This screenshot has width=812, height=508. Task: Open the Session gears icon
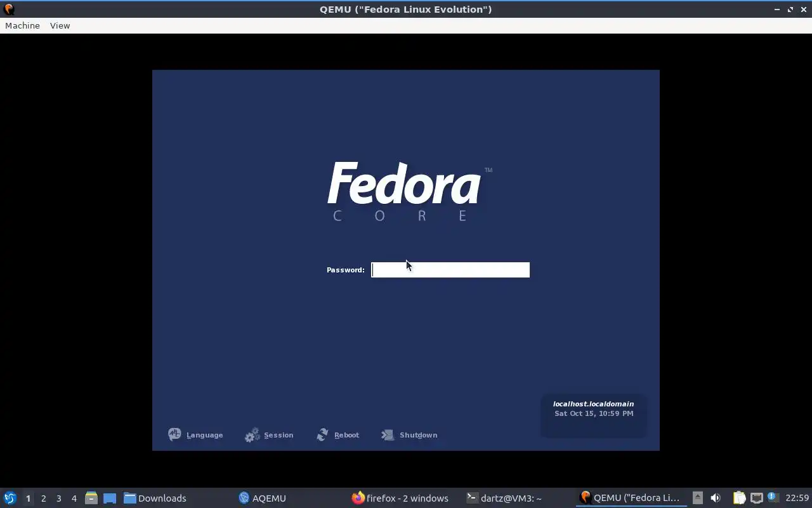point(252,435)
